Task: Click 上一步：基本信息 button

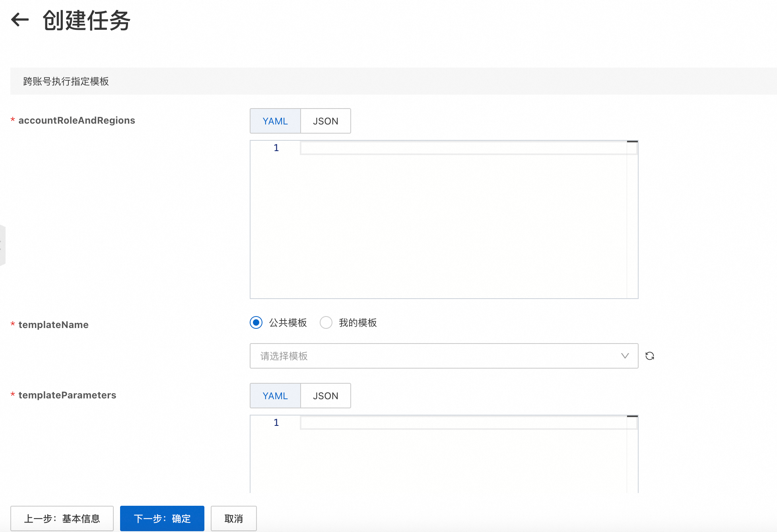Action: pos(62,518)
